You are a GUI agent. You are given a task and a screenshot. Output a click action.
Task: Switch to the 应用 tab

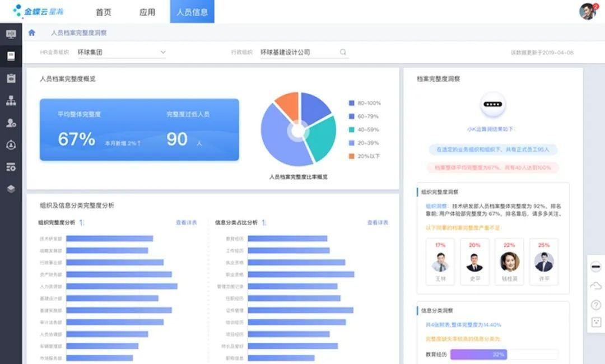click(147, 12)
